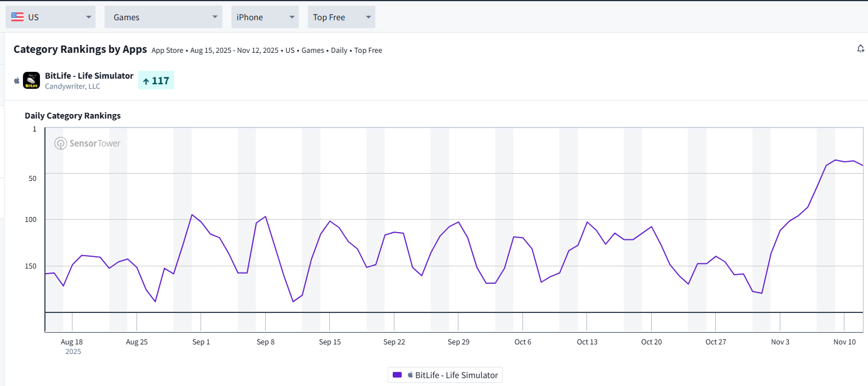Open the BitLife - Life Simulator app title link
Viewport: 868px width, 386px height.
(x=89, y=76)
